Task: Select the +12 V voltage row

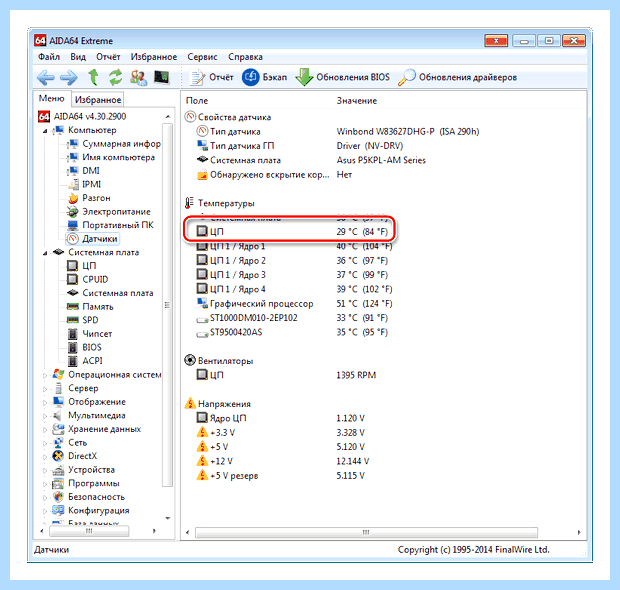Action: click(x=283, y=461)
